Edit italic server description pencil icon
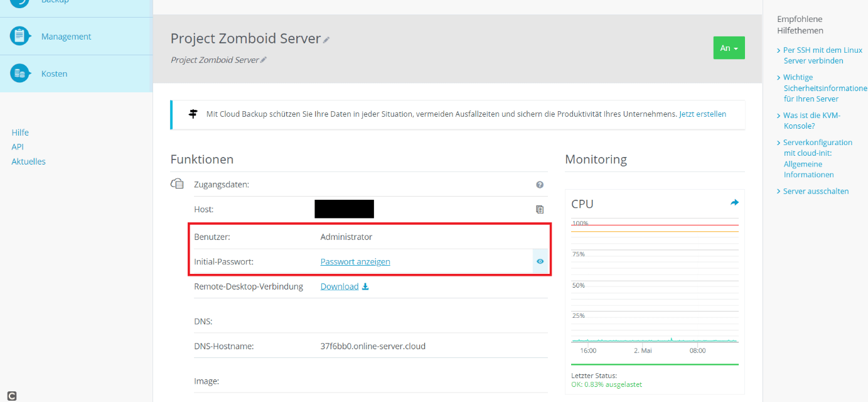Screen dimensions: 868x402 click(264, 60)
